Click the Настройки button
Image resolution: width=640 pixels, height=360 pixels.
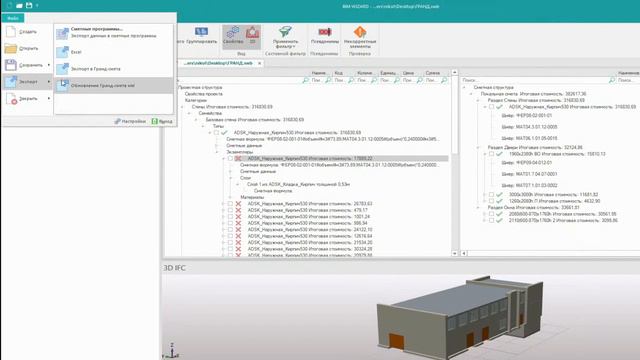[x=130, y=121]
